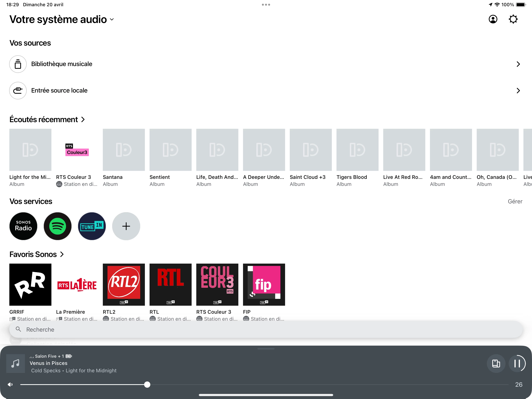Open the account profile icon

(x=493, y=19)
